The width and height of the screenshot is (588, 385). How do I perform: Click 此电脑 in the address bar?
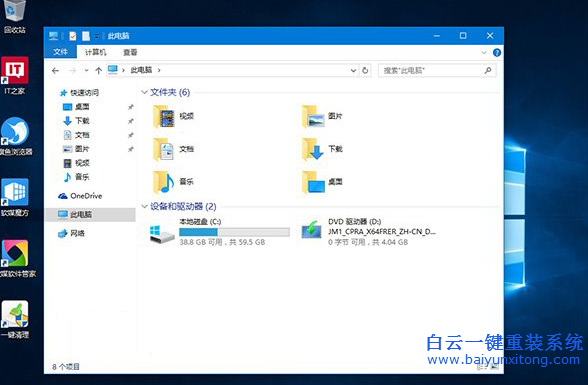[141, 70]
